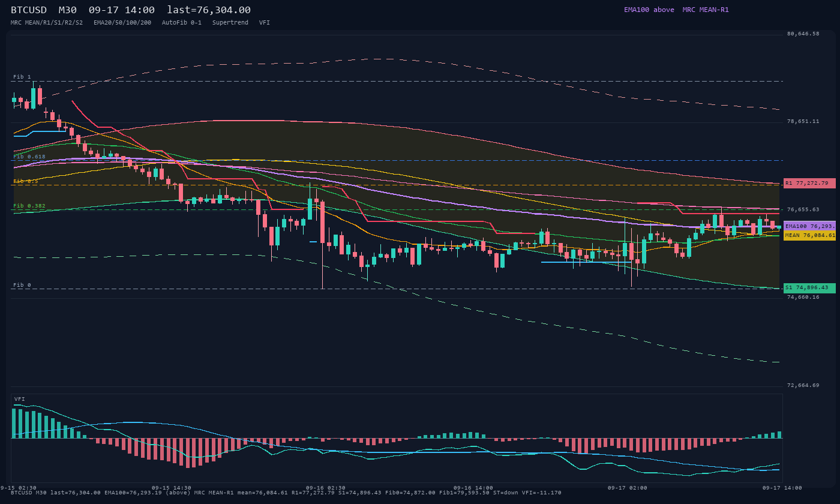840x504 pixels.
Task: Click the yellow 'MEAN 76,084.61' price tag
Action: pos(809,235)
